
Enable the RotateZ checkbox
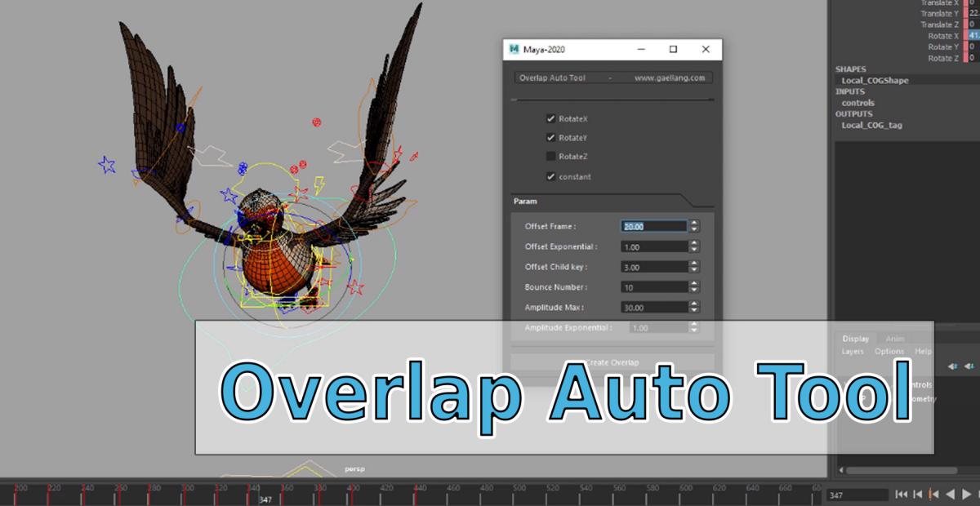[x=551, y=157]
